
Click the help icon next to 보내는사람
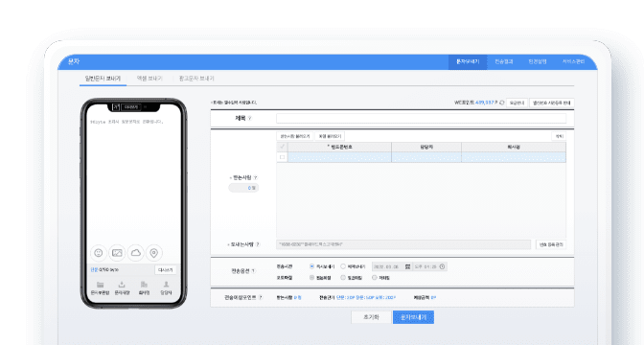coord(258,244)
